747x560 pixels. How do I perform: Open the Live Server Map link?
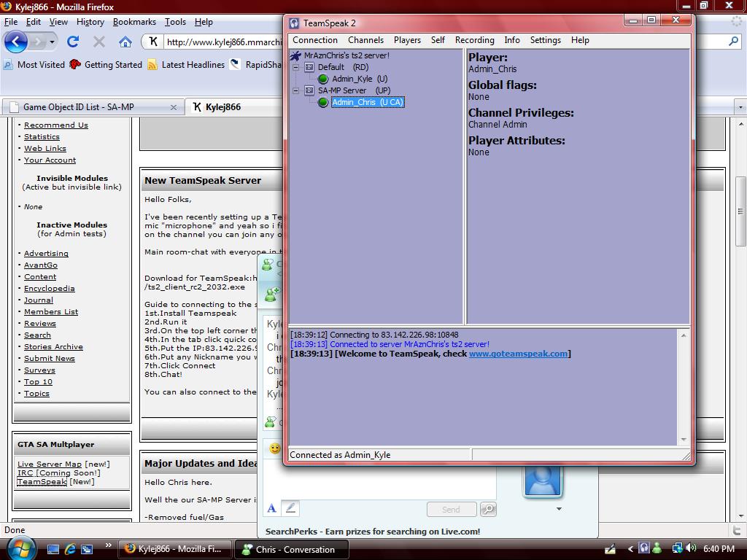click(x=50, y=464)
